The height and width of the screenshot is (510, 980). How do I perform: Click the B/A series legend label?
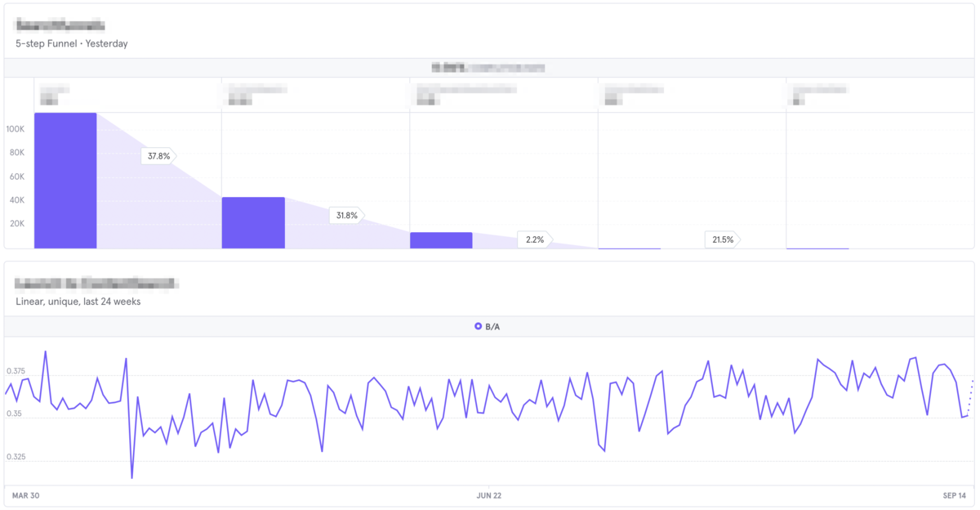point(492,327)
